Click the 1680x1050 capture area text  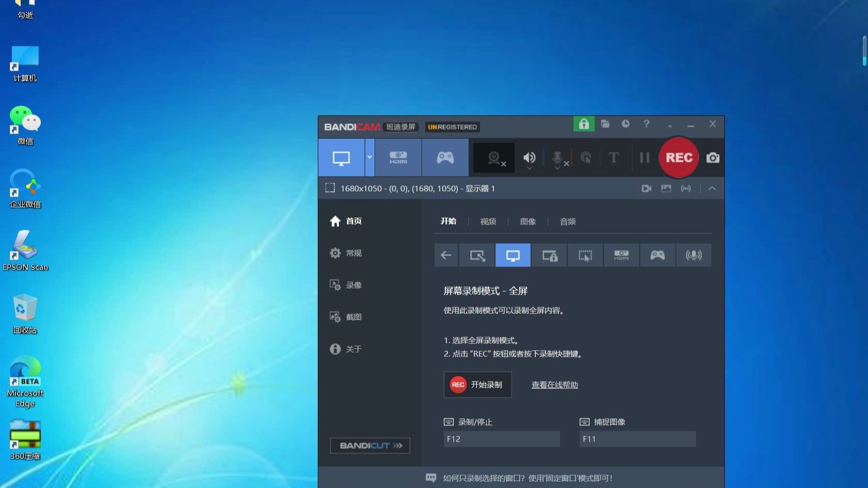point(417,188)
